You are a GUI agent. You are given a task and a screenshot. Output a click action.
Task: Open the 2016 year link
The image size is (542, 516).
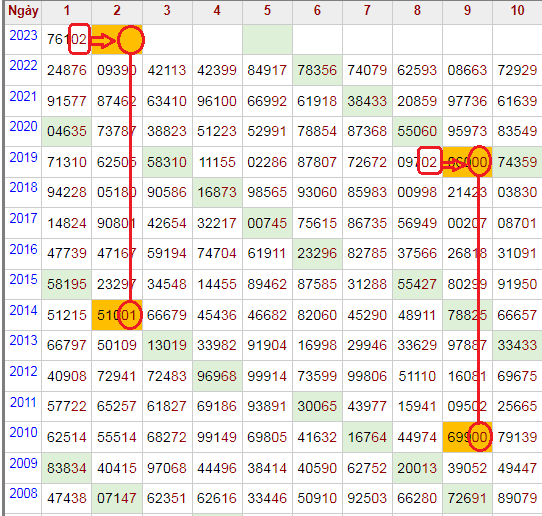point(23,249)
